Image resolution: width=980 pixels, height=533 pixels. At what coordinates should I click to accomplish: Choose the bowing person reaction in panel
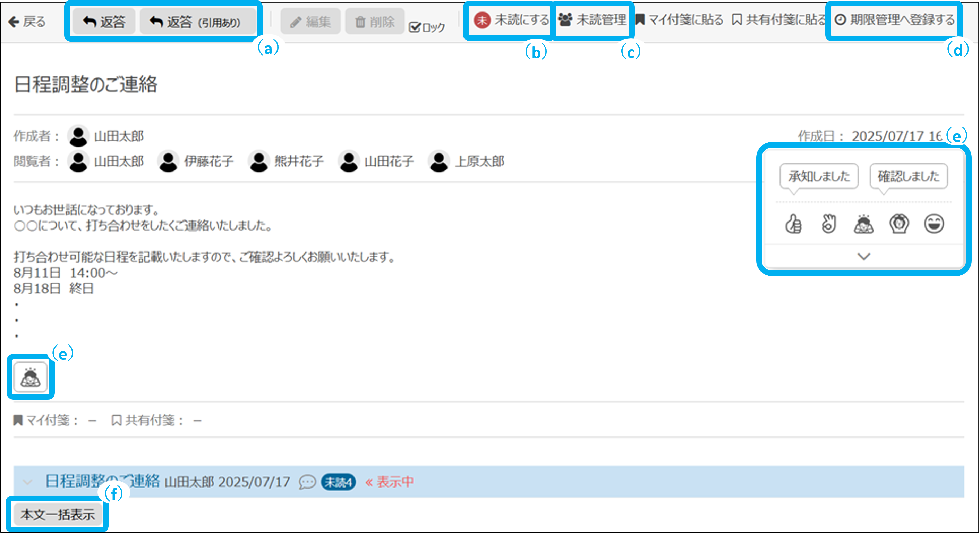[x=863, y=224]
